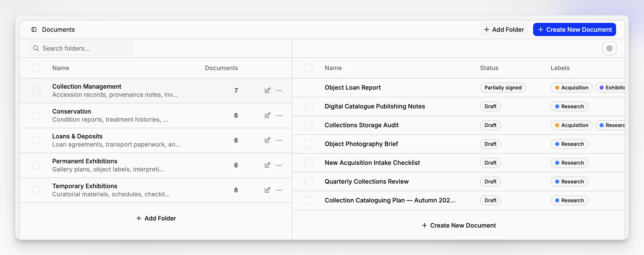Click Research label on New Acquisition Intake Checklist

[x=569, y=163]
